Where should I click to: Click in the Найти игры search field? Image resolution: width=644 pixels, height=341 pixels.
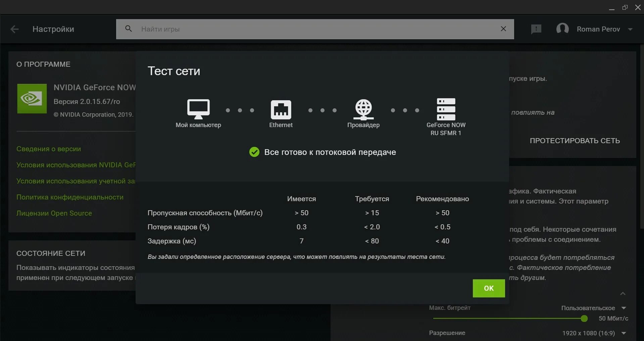[315, 29]
